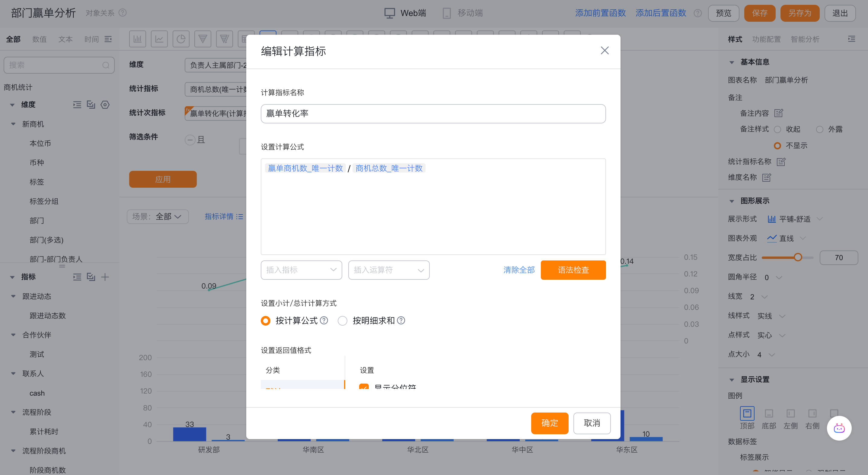Click the 清除全部 link
Screen dimensions: 868x475
click(x=519, y=270)
